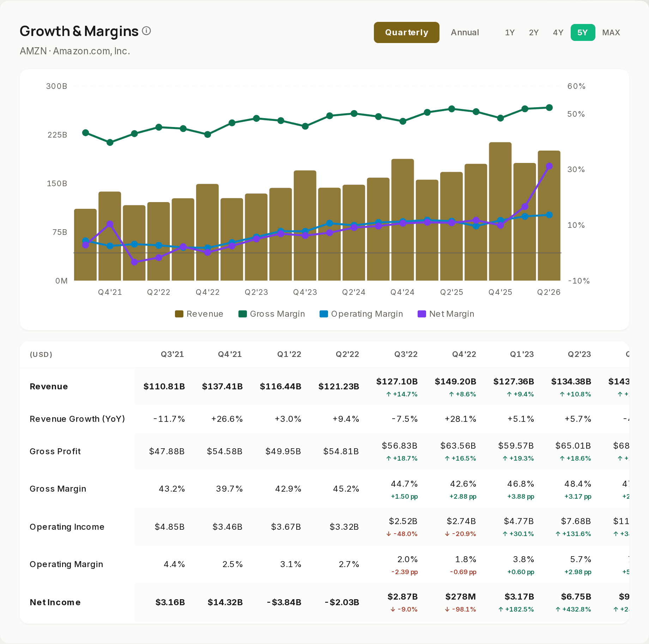Click the -11.7% revenue growth cell
Image resolution: width=649 pixels, height=644 pixels.
(169, 419)
